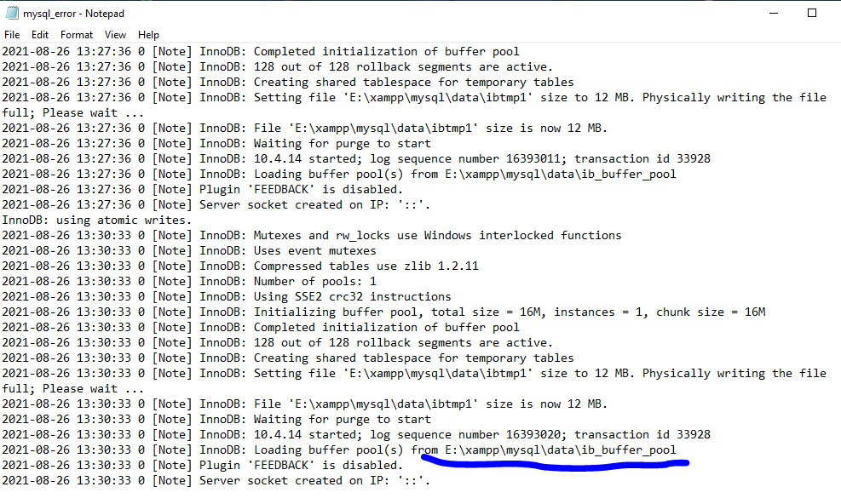Viewport: 841px width, 504px height.
Task: Open the Edit menu
Action: [40, 35]
